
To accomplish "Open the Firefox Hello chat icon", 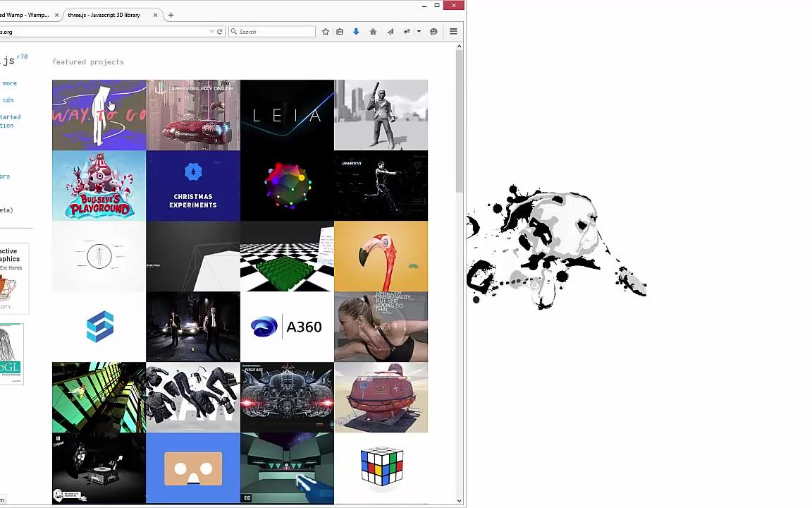I will (433, 31).
